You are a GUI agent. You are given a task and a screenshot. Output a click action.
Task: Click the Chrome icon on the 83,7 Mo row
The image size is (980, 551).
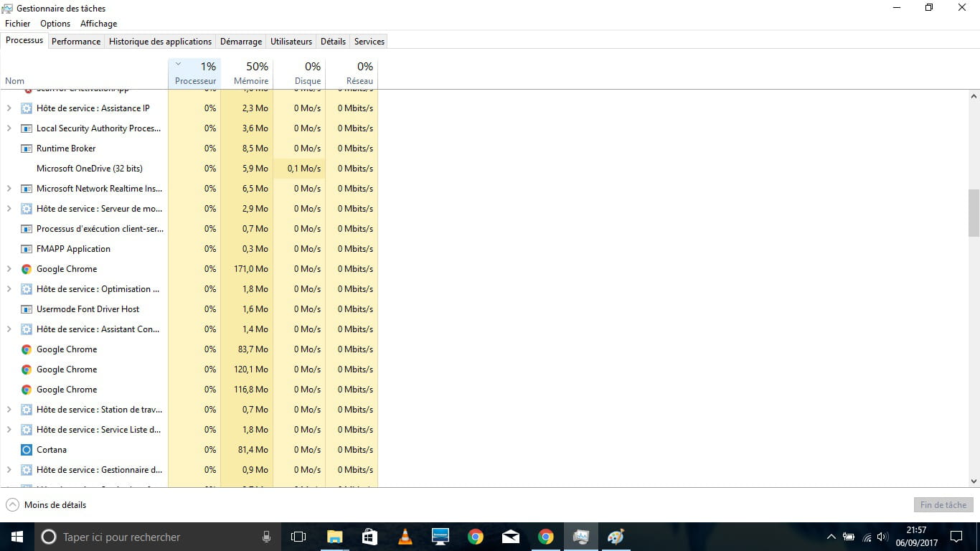[x=27, y=349]
